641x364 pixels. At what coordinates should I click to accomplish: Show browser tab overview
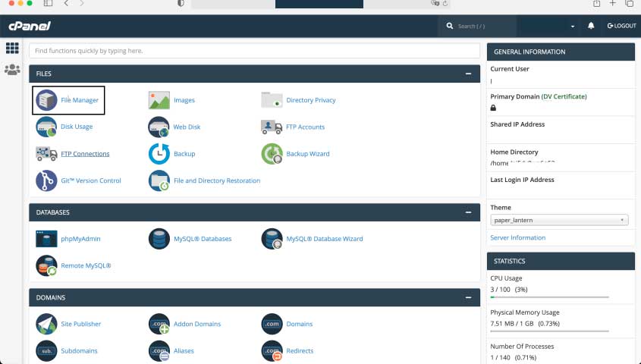[x=629, y=3]
